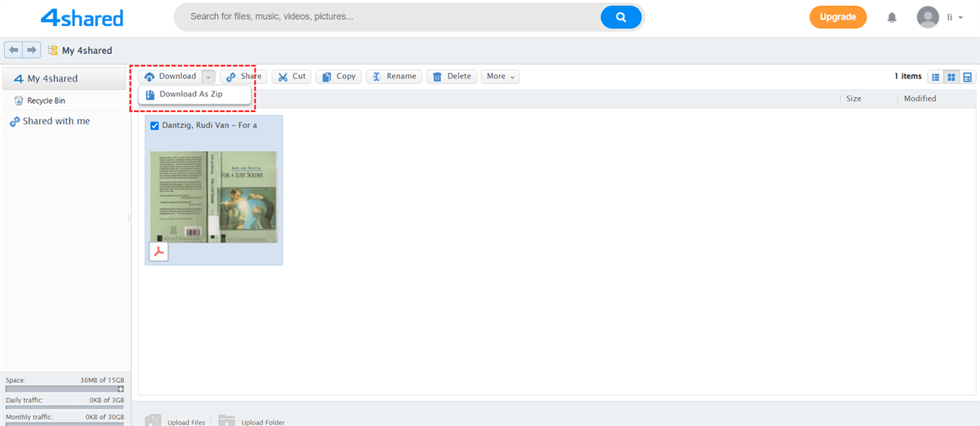The width and height of the screenshot is (980, 426).
Task: Click the folder tree icon beside My 4shared
Action: pyautogui.click(x=52, y=51)
